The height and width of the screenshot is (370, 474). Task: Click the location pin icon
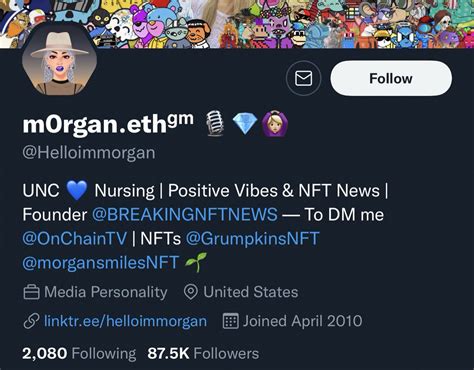191,292
